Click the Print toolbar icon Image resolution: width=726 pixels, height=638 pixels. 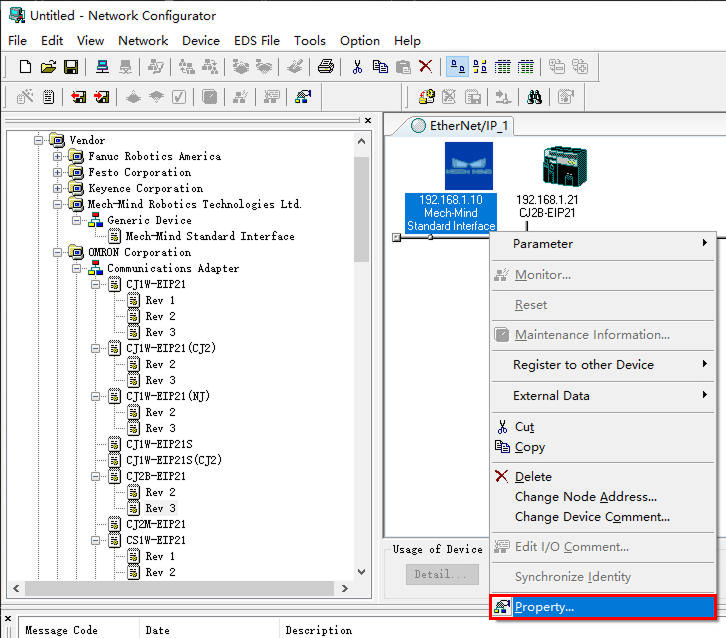pyautogui.click(x=325, y=67)
